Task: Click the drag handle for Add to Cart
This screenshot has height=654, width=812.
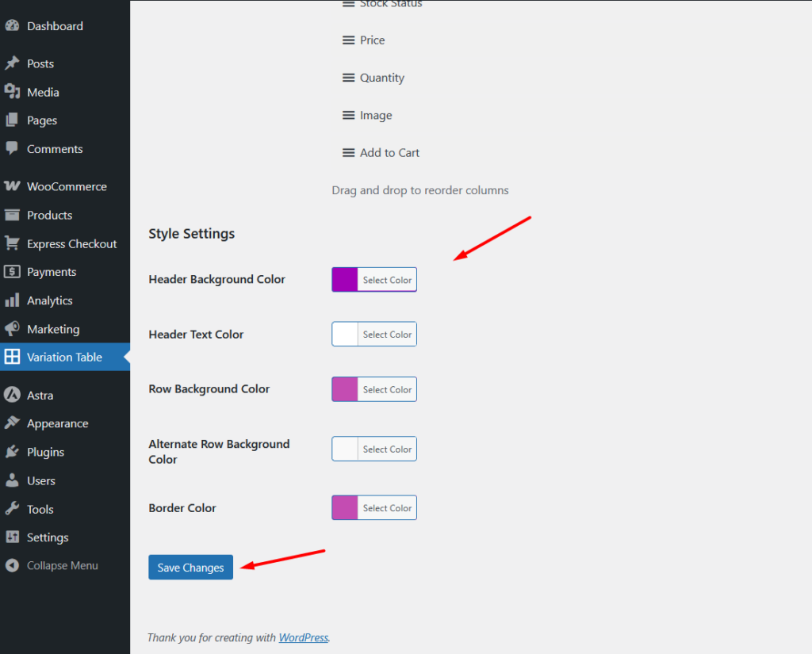Action: click(x=348, y=153)
